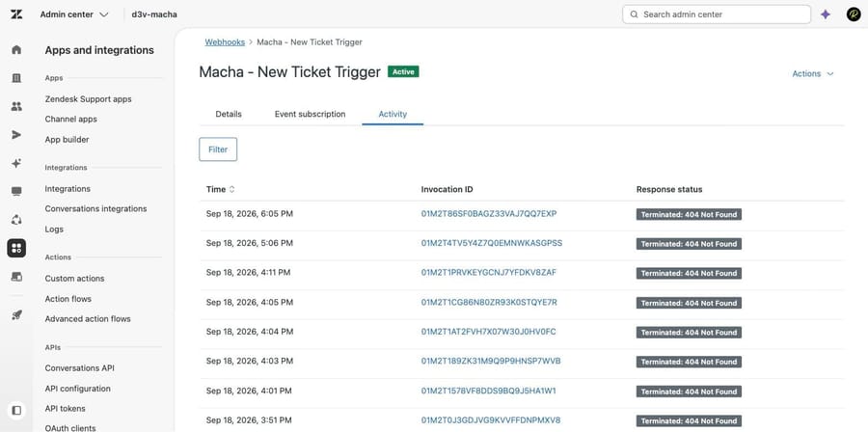The height and width of the screenshot is (432, 868).
Task: Open Zendesk Support apps menu item
Action: click(88, 99)
